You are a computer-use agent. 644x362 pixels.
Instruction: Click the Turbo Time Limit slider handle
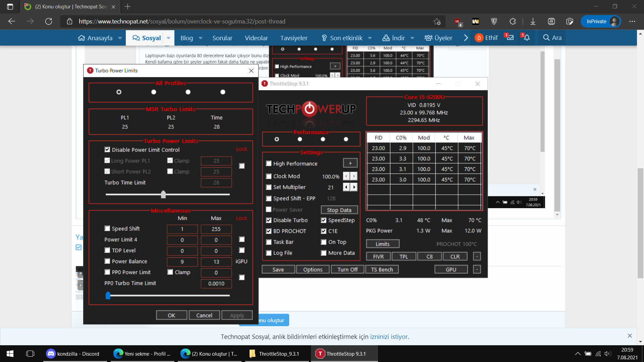(163, 194)
